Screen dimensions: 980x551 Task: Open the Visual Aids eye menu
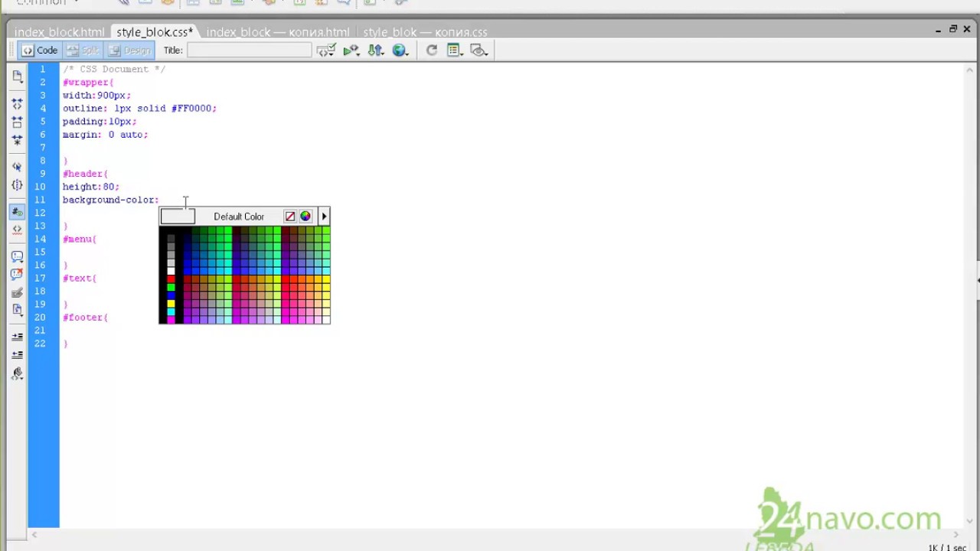point(479,51)
